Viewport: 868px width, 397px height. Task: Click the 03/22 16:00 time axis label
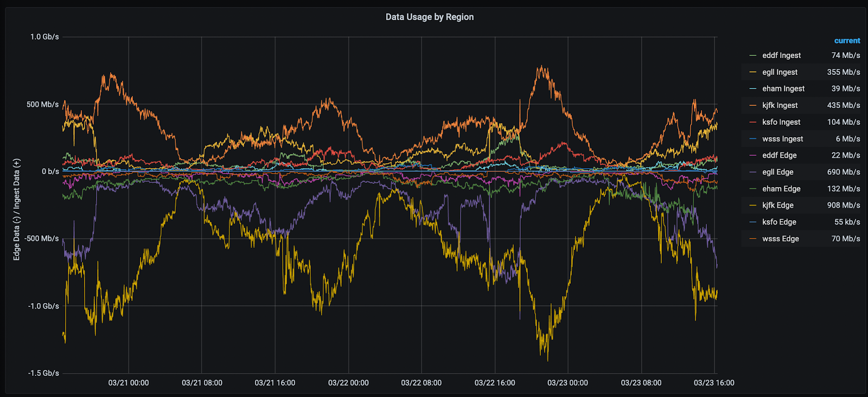(x=495, y=383)
